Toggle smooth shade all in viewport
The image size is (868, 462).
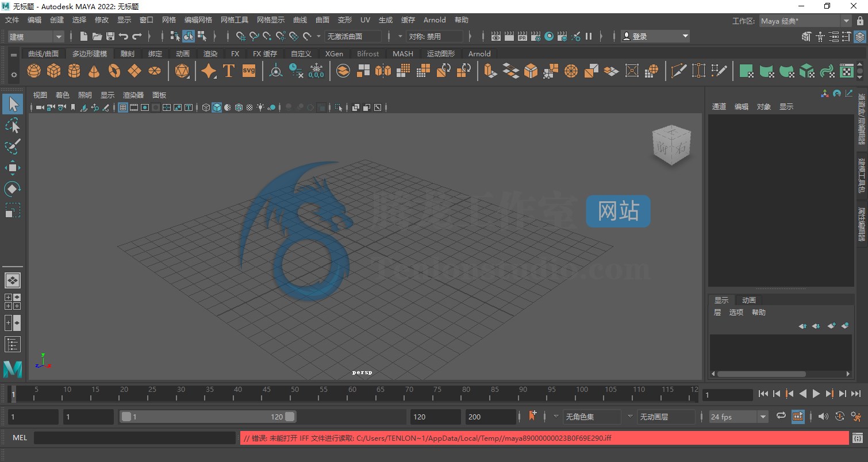pyautogui.click(x=217, y=107)
